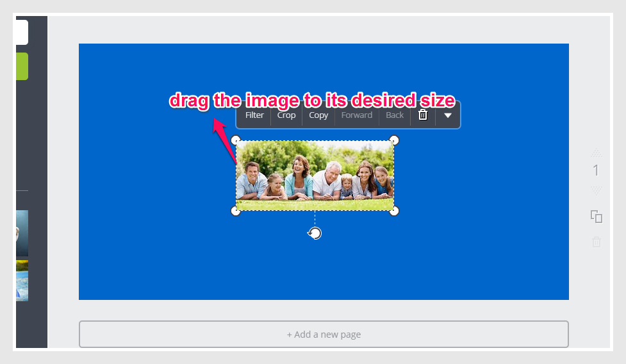Open the Filter option
This screenshot has height=364, width=626.
pos(254,115)
